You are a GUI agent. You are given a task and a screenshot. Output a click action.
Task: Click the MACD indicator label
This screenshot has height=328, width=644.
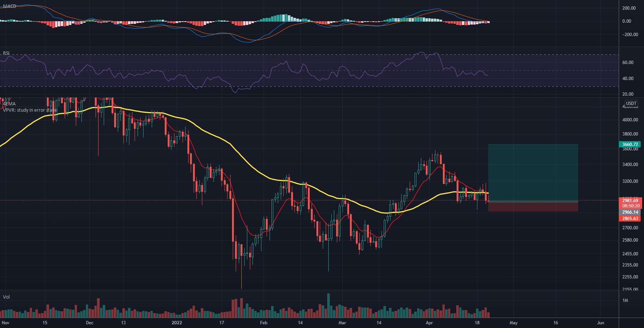pyautogui.click(x=9, y=6)
